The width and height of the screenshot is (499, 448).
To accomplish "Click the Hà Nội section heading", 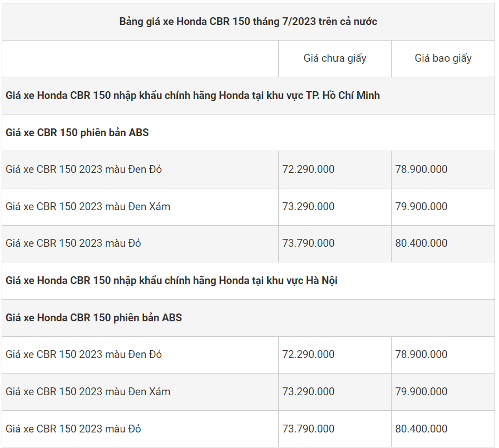I will click(172, 281).
